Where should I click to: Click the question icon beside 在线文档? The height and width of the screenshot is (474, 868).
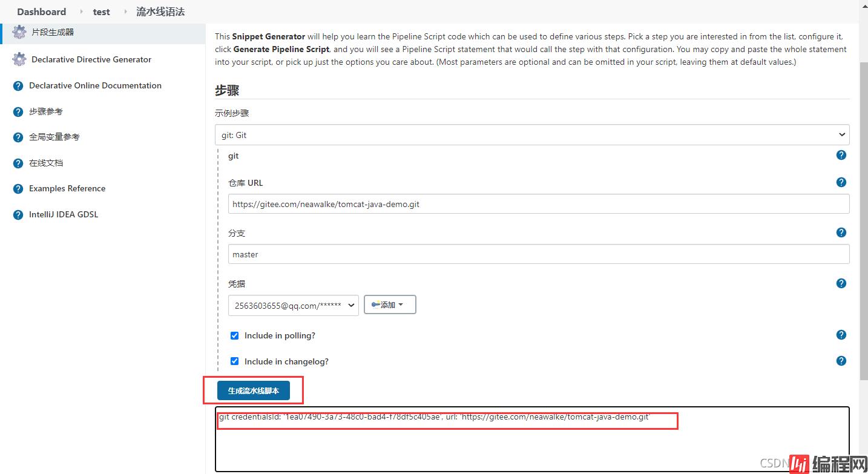pos(18,163)
